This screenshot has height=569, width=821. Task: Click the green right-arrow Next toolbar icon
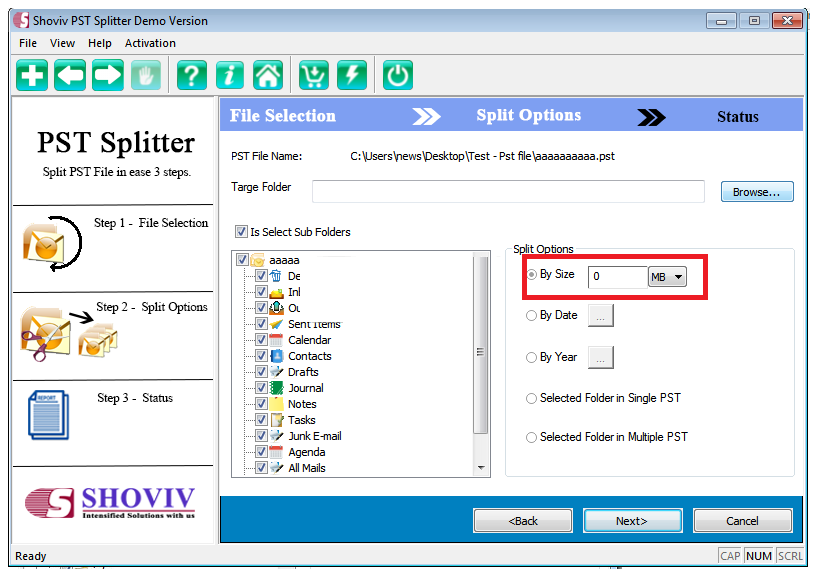pos(108,75)
